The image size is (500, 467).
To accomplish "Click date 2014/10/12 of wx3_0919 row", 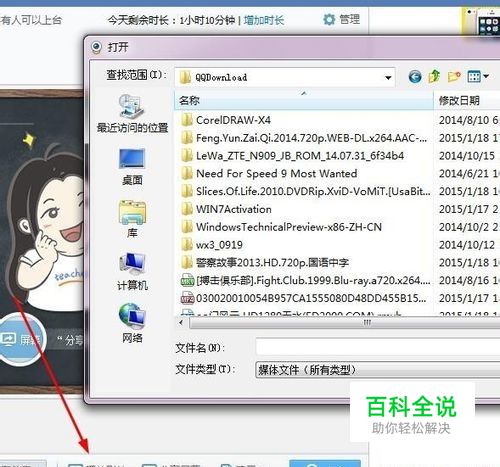I will 467,245.
